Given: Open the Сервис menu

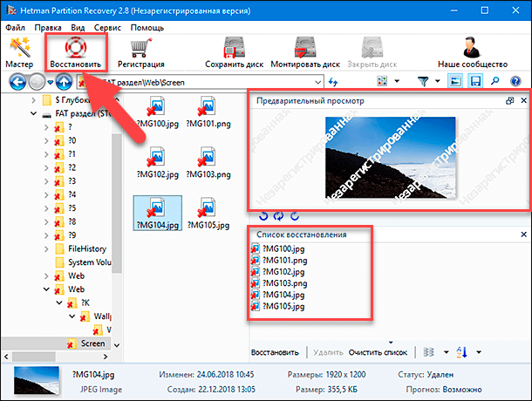Looking at the screenshot, I should click(107, 28).
